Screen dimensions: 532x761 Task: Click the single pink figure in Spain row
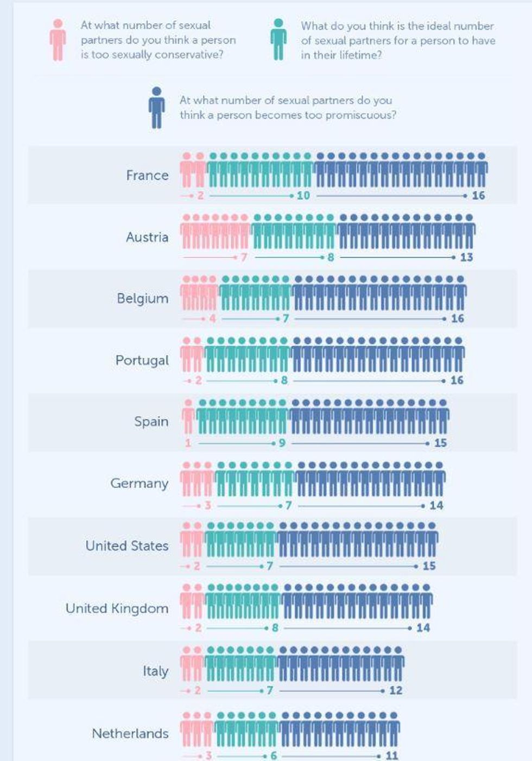[x=188, y=417]
